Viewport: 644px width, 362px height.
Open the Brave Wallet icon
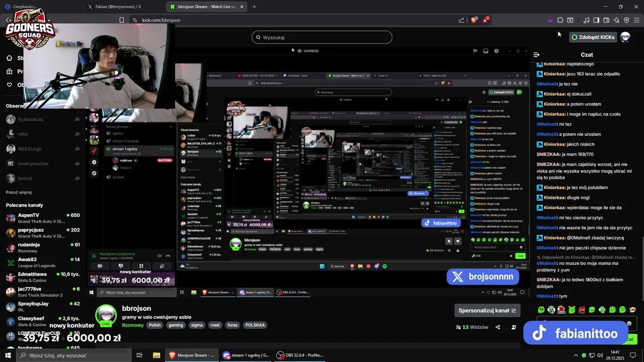606,20
